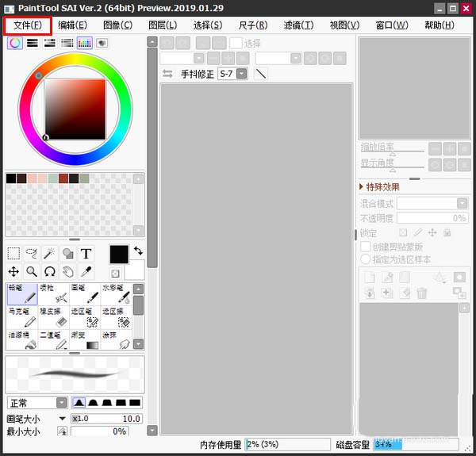Open the x1.0 brush size multiplier
This screenshot has width=476, height=456.
click(x=79, y=419)
